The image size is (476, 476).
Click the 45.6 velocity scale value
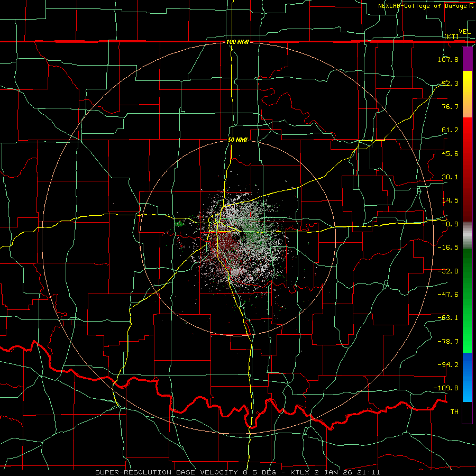point(450,153)
